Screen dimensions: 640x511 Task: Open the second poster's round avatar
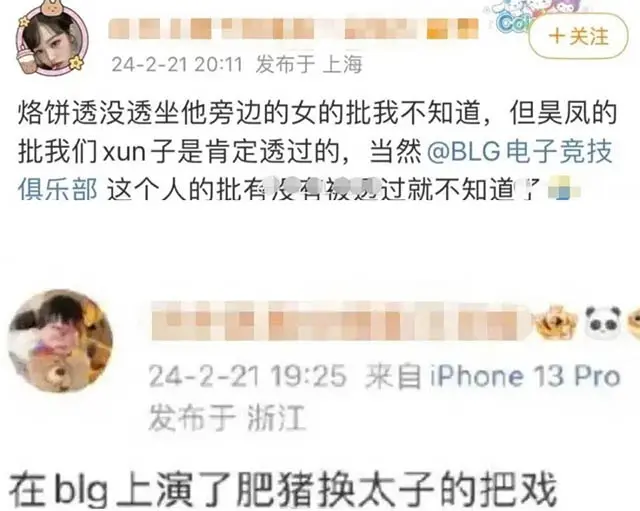(60, 341)
